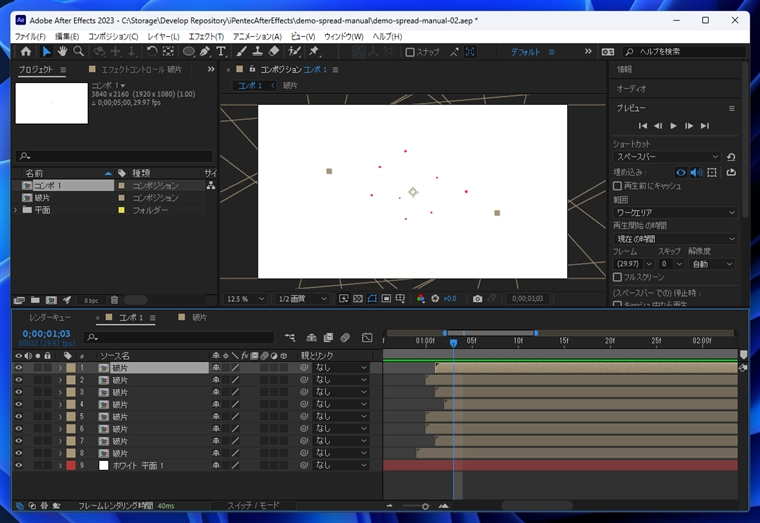
Task: Reset the preview shortcut settings
Action: point(731,157)
